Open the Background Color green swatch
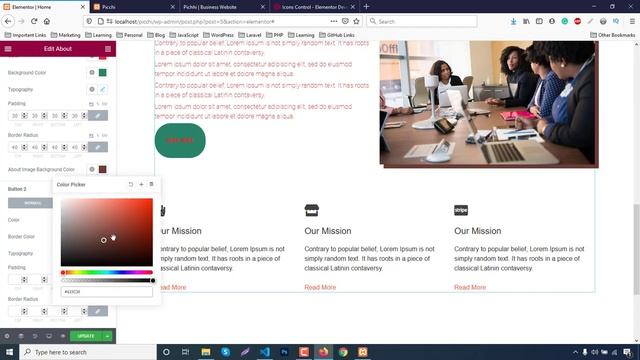Image resolution: width=640 pixels, height=360 pixels. click(x=102, y=73)
